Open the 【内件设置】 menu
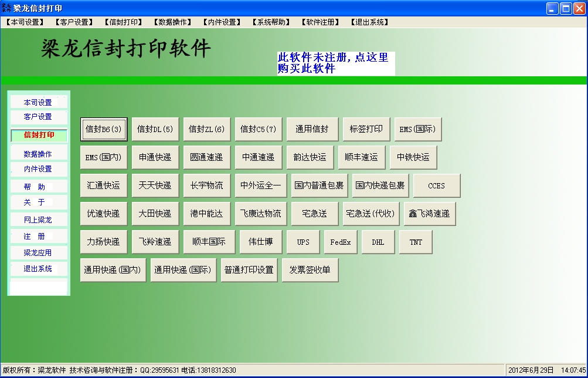Screen dimensions: 588x378 click(222, 22)
